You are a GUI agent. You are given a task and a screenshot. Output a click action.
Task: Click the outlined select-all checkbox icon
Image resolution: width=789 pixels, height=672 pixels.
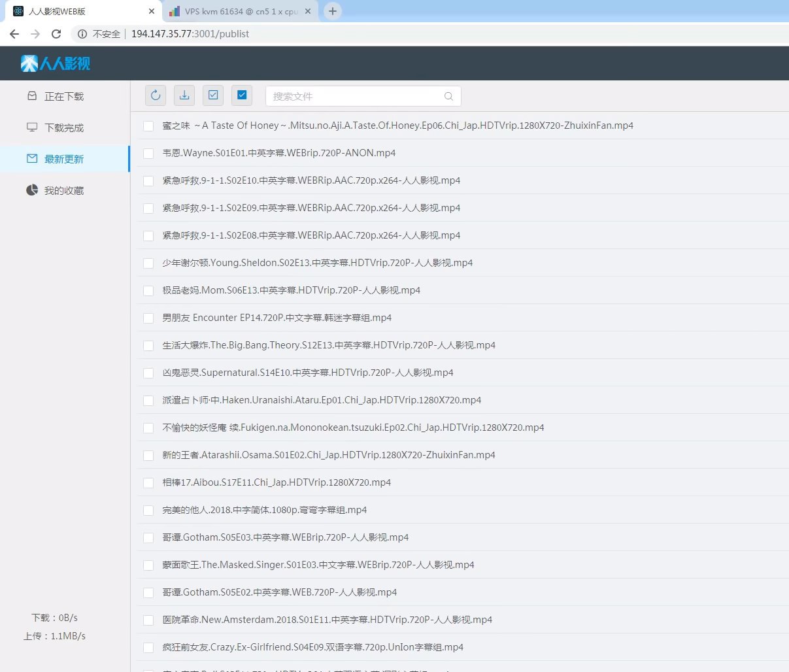coord(213,95)
